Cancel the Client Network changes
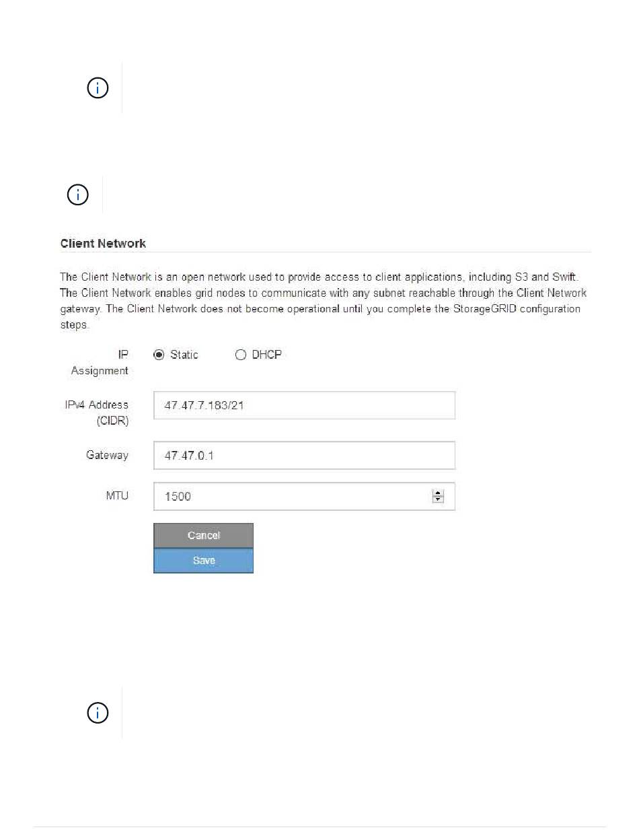The height and width of the screenshot is (840, 639). (x=204, y=536)
